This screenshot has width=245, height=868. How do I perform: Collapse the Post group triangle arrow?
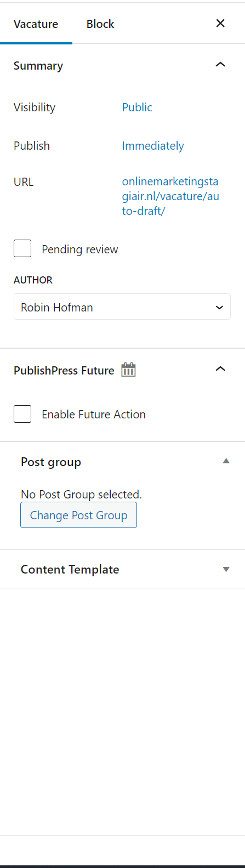(226, 461)
